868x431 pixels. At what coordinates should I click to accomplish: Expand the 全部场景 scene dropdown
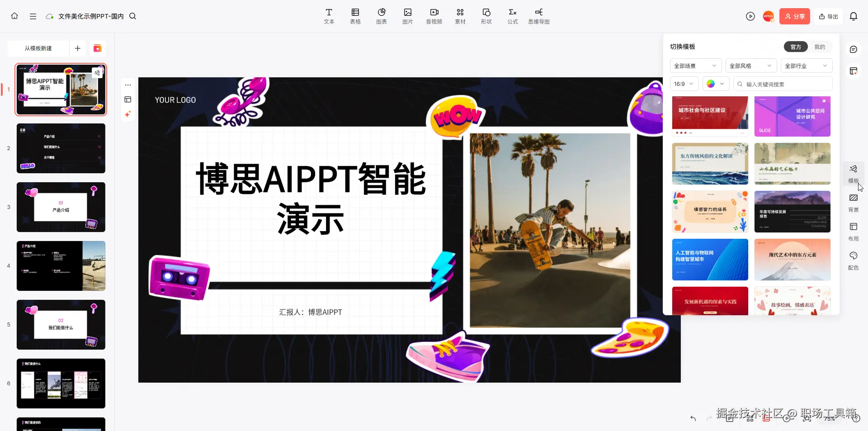695,66
